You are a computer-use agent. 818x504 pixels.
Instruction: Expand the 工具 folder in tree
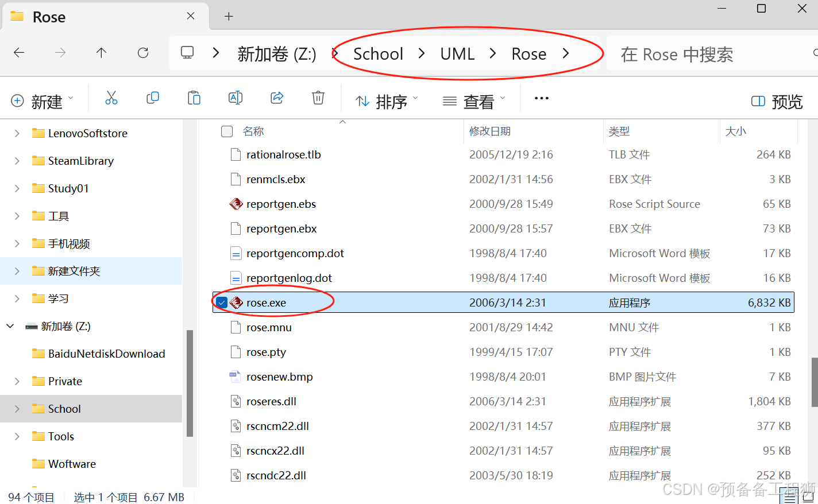tap(17, 216)
